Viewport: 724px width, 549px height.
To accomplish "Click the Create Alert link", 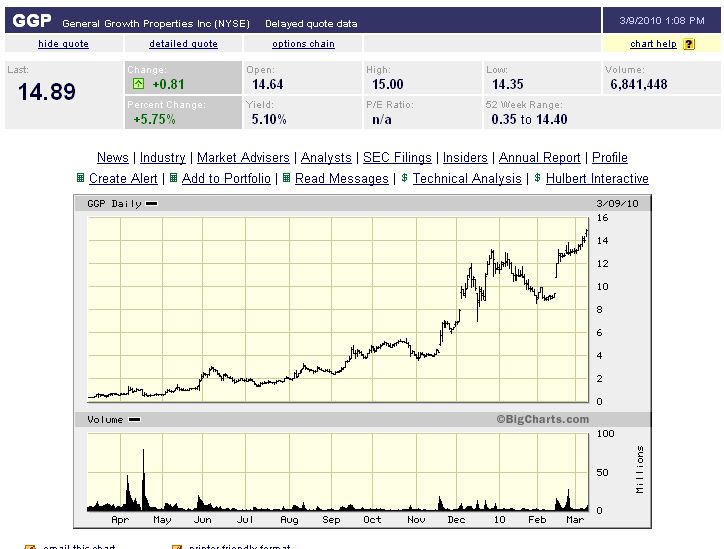I will pos(123,178).
